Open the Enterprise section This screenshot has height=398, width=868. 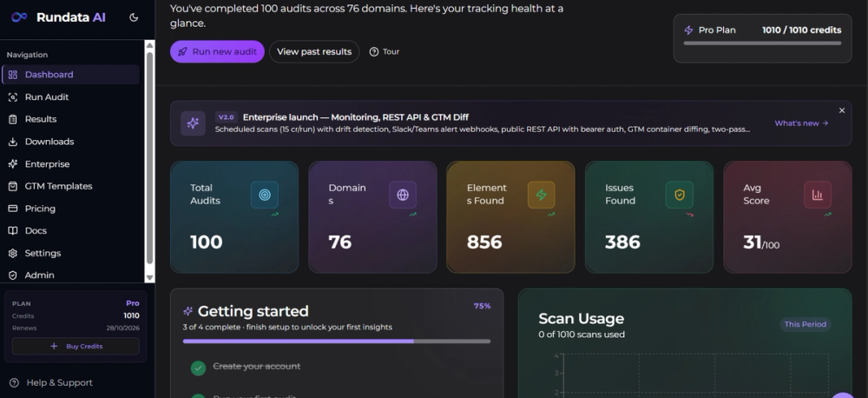(70, 164)
